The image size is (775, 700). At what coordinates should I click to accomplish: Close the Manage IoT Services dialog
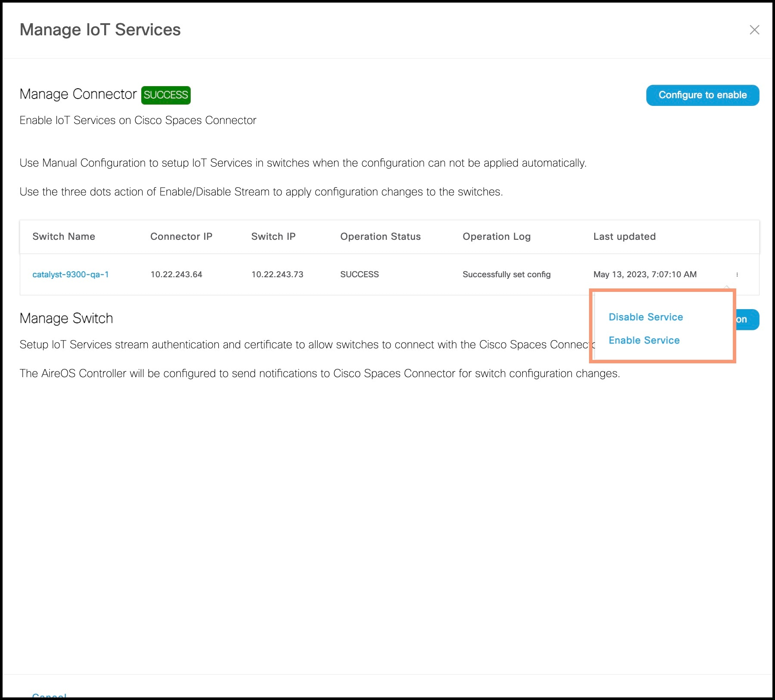tap(755, 30)
